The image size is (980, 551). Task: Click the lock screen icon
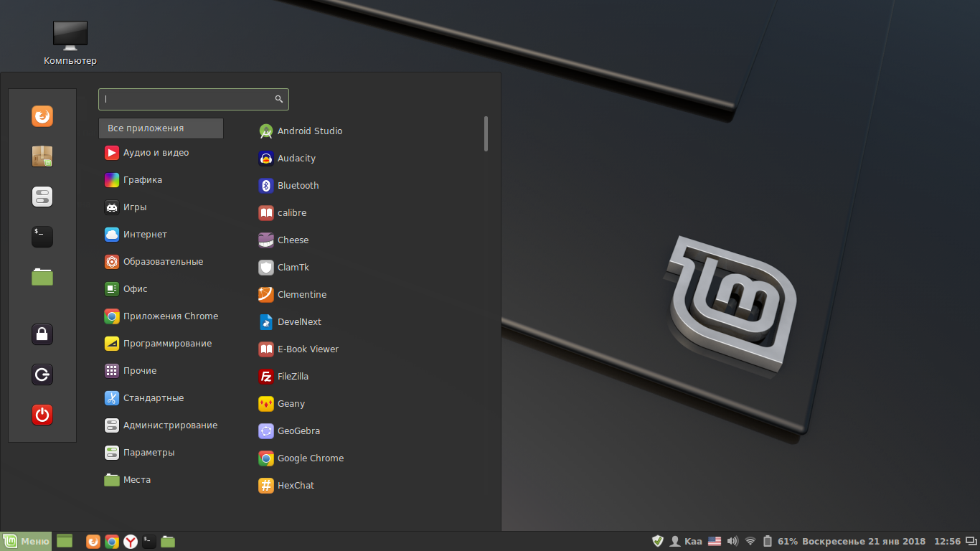tap(42, 334)
